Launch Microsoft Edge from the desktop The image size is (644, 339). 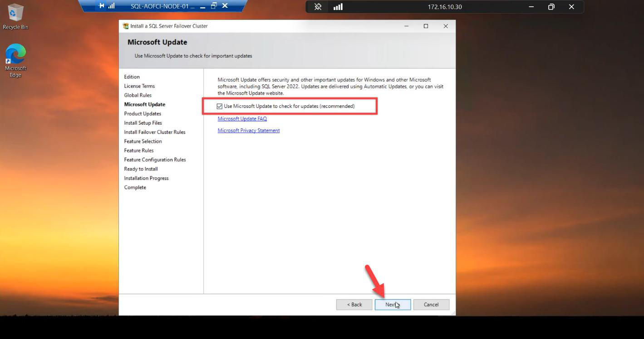click(15, 60)
